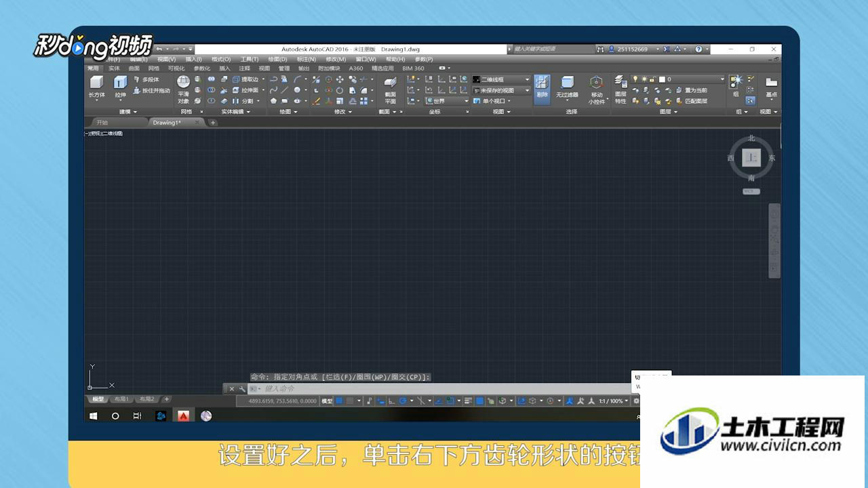Click the 上 top face of ViewCube
The width and height of the screenshot is (868, 488).
[x=751, y=158]
